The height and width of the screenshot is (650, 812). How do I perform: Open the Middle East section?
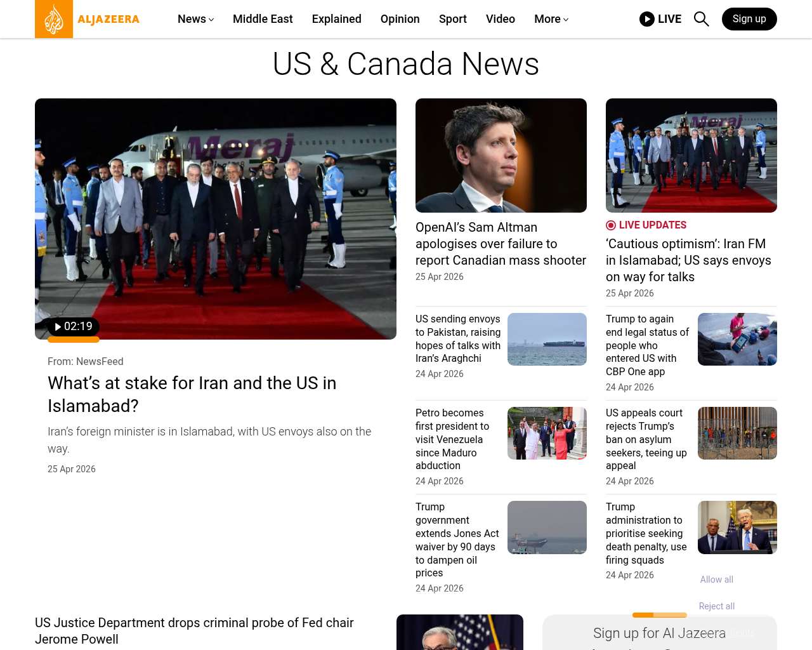tap(263, 19)
